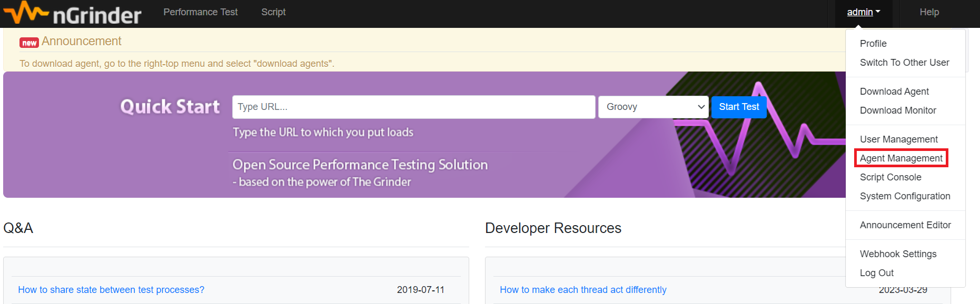Open 'How to share state between test processes?' link
The image size is (980, 304).
tap(111, 290)
